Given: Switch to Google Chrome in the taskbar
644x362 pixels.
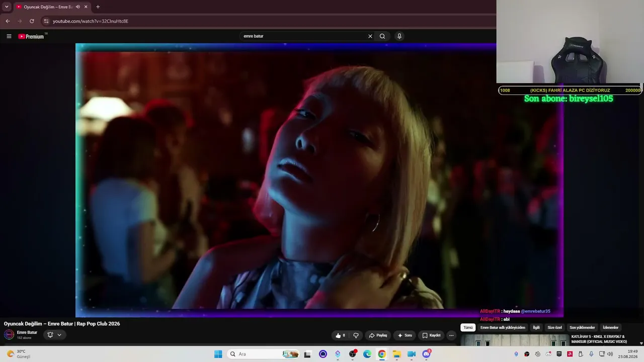Looking at the screenshot, I should pos(382,354).
